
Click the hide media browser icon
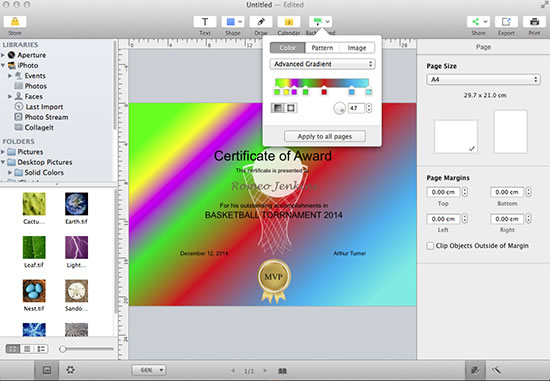click(x=47, y=370)
